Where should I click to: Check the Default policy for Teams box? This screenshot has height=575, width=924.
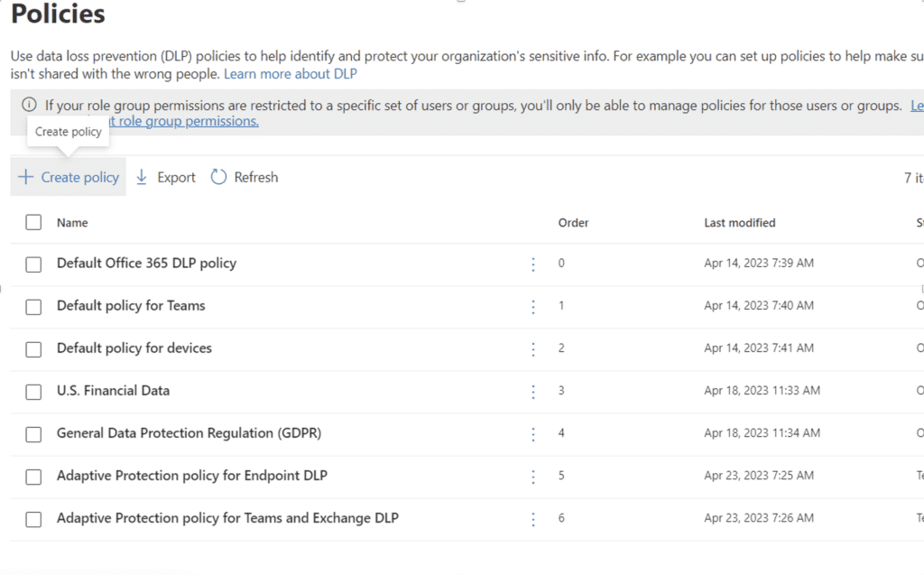coord(33,307)
